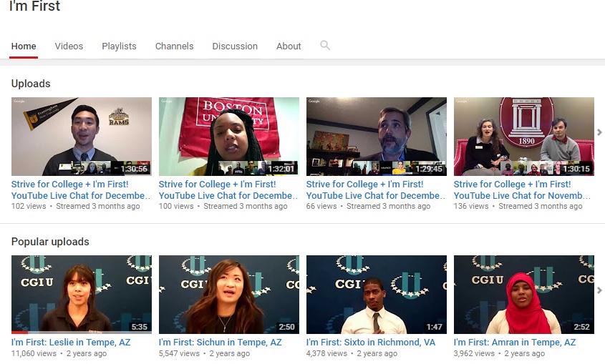The height and width of the screenshot is (364, 605).
Task: Click the 'I'm First' channel title
Action: pyautogui.click(x=35, y=6)
